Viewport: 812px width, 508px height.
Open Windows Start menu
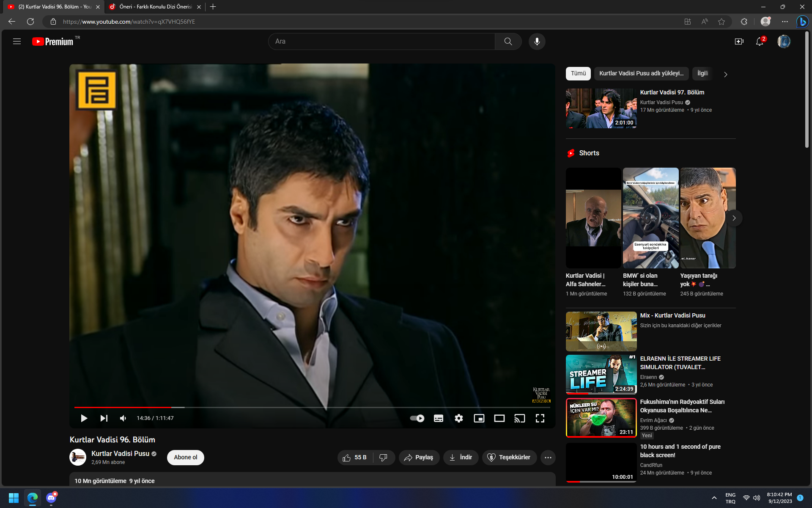click(x=14, y=498)
